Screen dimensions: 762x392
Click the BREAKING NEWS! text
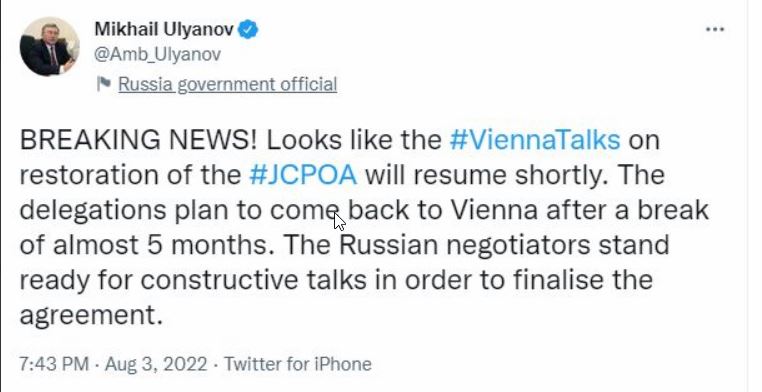138,140
